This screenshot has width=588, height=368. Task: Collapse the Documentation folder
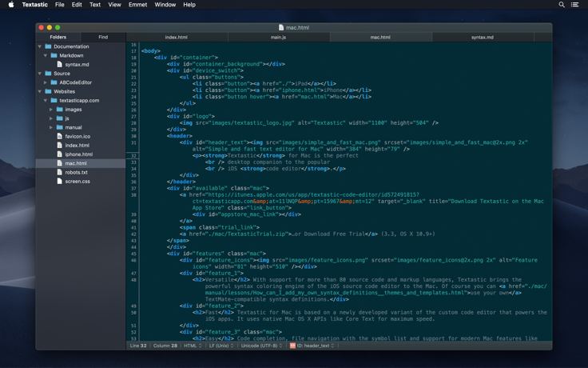[x=39, y=46]
